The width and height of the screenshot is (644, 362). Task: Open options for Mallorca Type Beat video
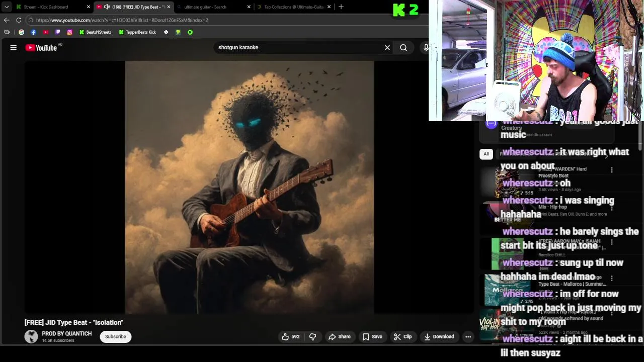(612, 278)
